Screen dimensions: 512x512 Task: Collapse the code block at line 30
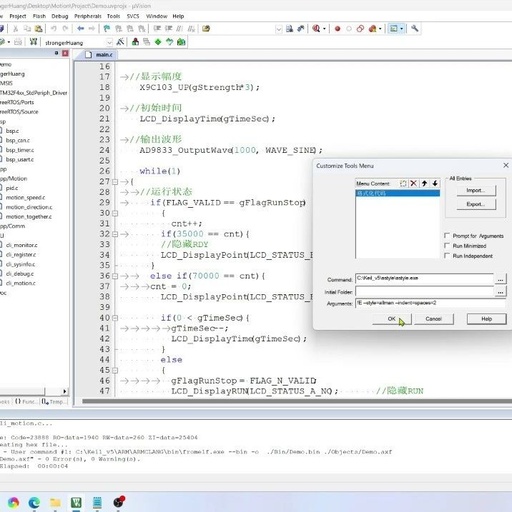[x=115, y=213]
